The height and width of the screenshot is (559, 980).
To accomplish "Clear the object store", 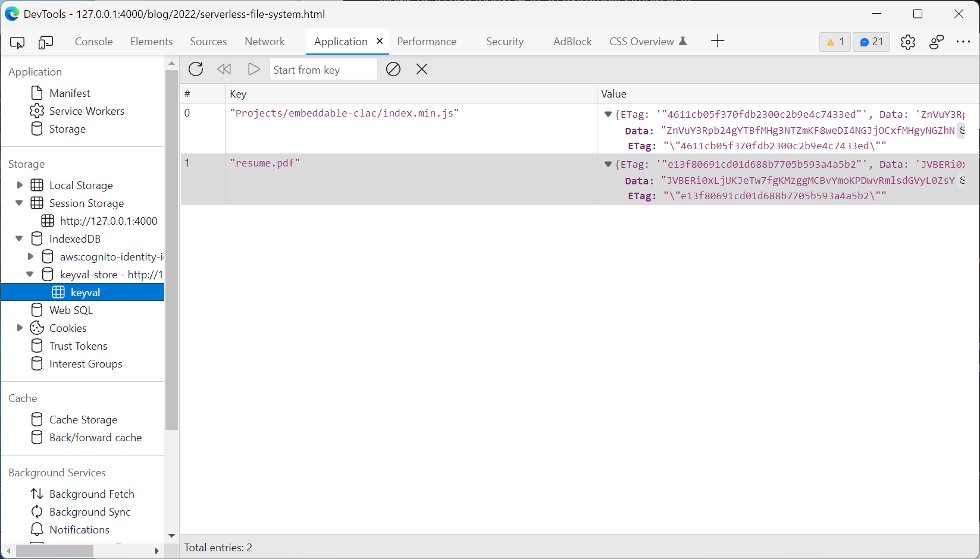I will (393, 69).
